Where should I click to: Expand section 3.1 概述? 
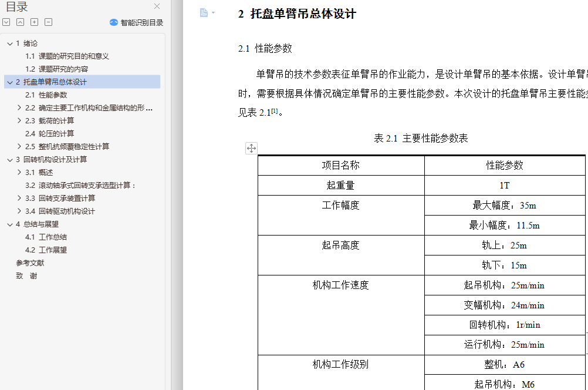19,172
